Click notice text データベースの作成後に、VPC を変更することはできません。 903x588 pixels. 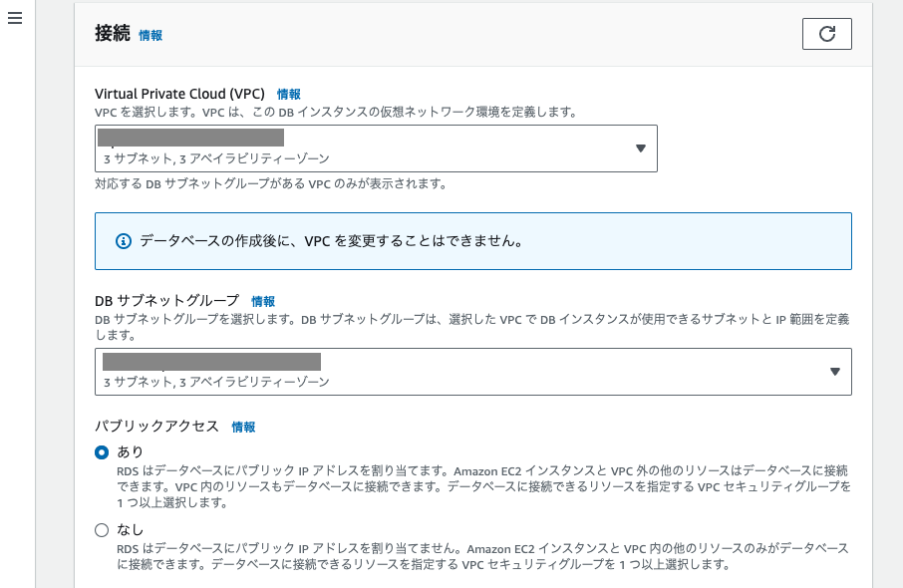tap(331, 241)
